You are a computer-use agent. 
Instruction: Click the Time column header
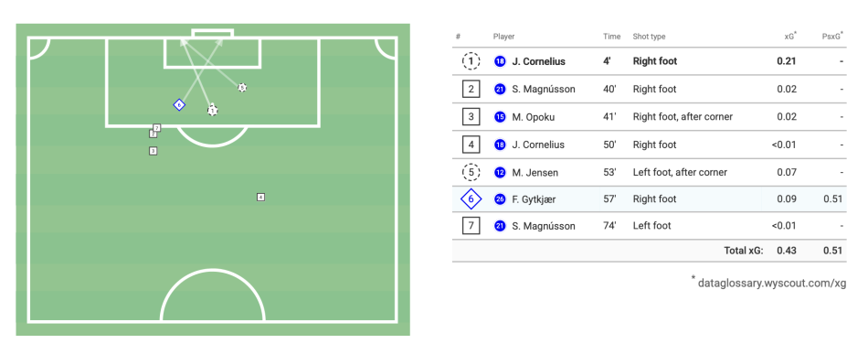(x=611, y=37)
